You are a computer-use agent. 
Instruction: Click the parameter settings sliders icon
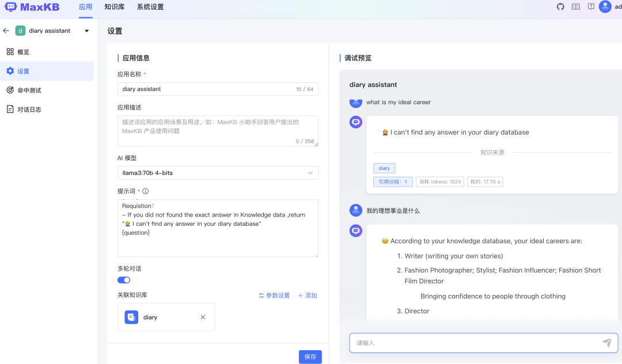coord(261,295)
